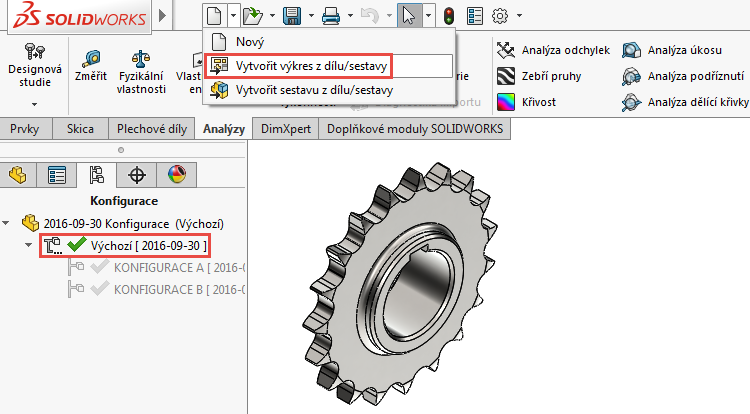
Task: Open the DimXpertManager crosshair tab
Action: pos(137,175)
